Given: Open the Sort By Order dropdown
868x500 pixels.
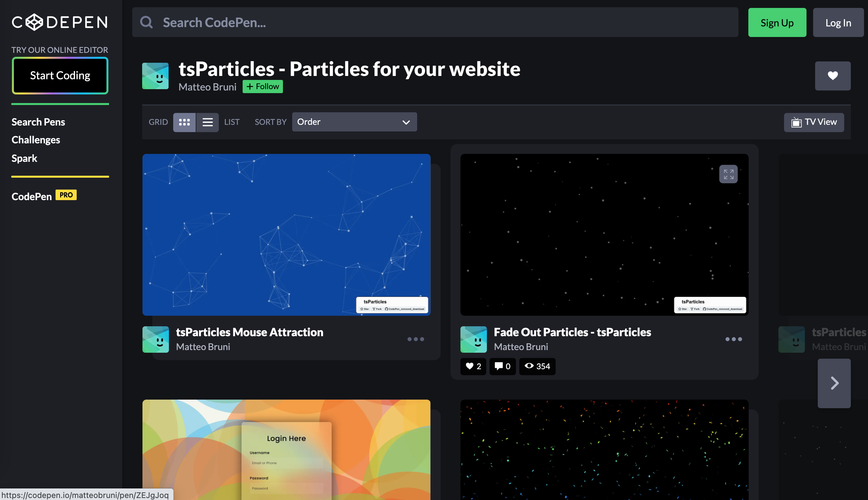Looking at the screenshot, I should (x=354, y=122).
